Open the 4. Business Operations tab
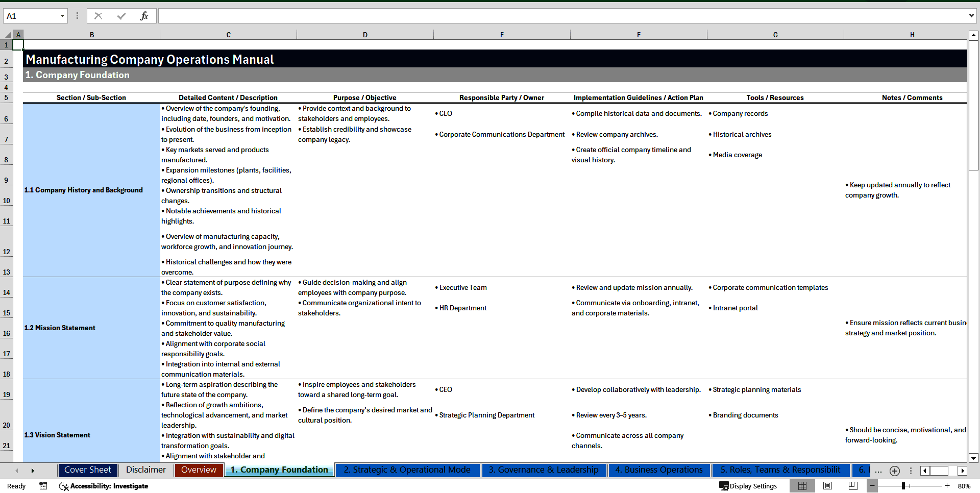 coord(658,470)
